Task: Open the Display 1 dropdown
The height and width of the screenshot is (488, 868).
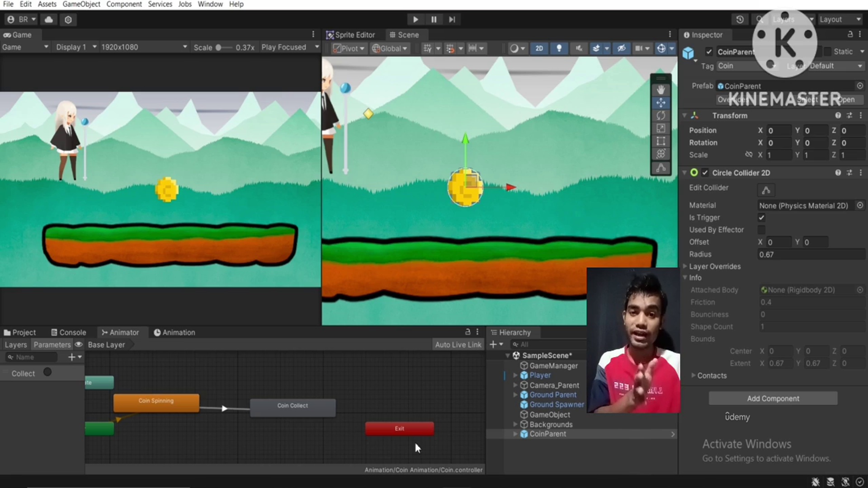Action: coord(76,47)
